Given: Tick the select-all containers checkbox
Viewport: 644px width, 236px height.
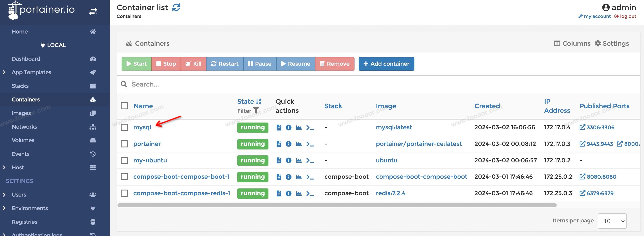Looking at the screenshot, I should point(124,106).
